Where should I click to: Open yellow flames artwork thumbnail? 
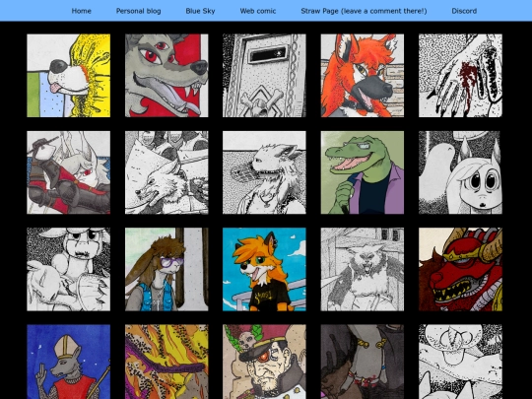(166, 362)
